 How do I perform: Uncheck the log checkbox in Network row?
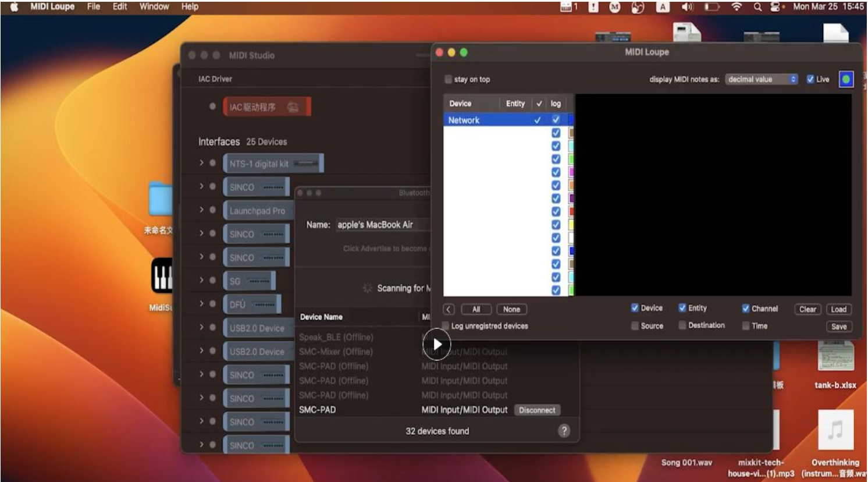(556, 119)
